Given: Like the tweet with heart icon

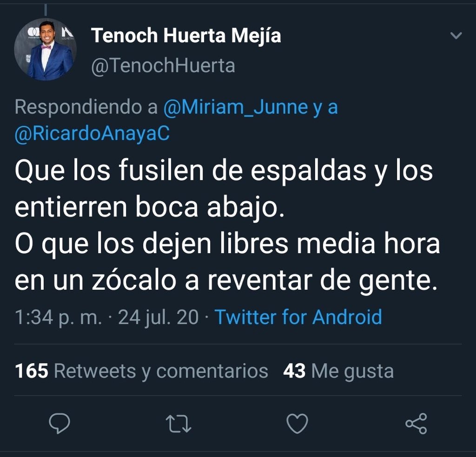Looking at the screenshot, I should [297, 424].
